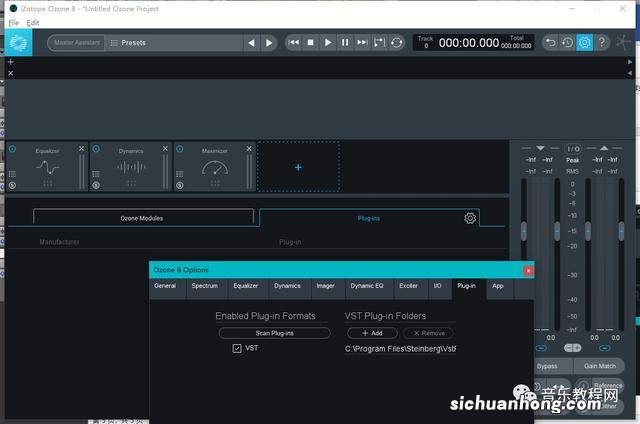Adjust left input gain slider
This screenshot has height=424, width=640.
point(524,231)
